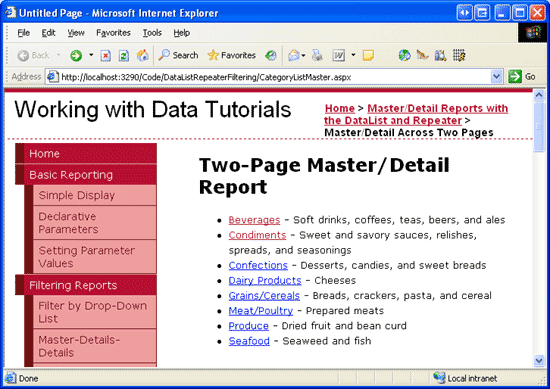Click the magnifier blocks toolbar icon
Image resolution: width=550 pixels, height=389 pixels.
(441, 55)
